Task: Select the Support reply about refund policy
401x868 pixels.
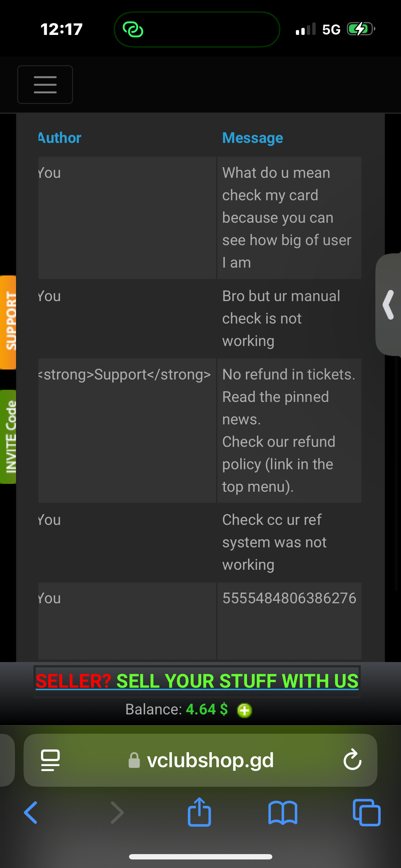Action: (x=289, y=430)
